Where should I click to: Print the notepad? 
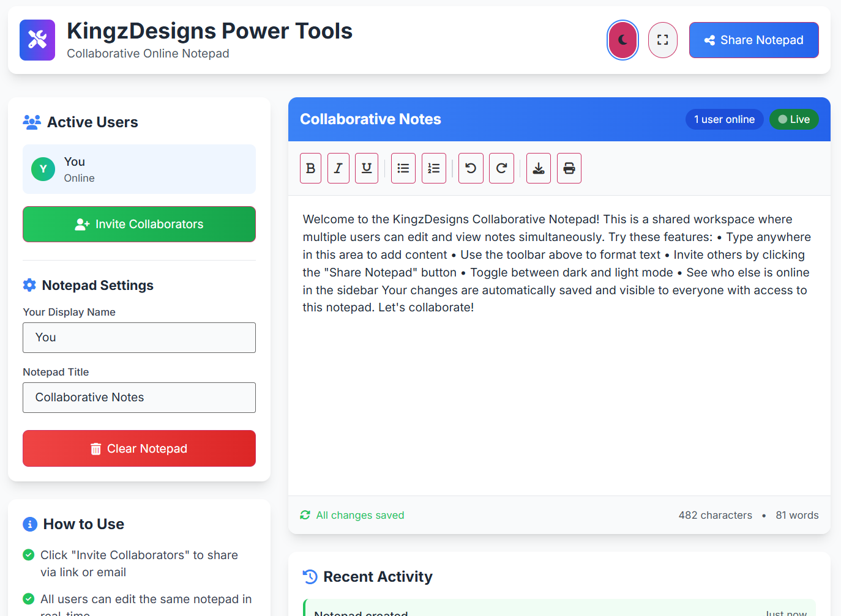point(569,168)
